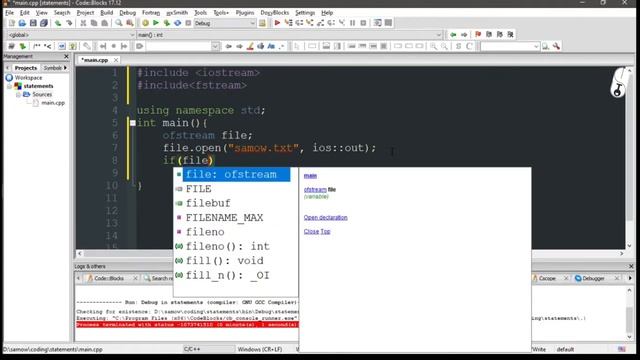Image resolution: width=640 pixels, height=360 pixels.
Task: Open the Replace tool icon
Action: coord(129,23)
